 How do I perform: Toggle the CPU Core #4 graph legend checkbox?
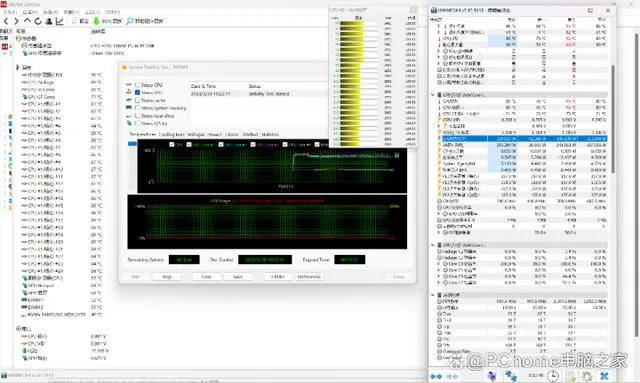[x=285, y=145]
